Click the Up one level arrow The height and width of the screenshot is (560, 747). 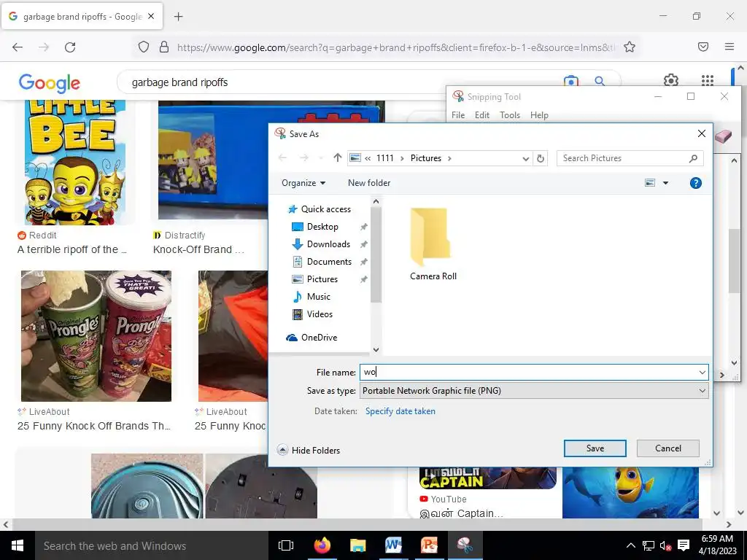pyautogui.click(x=337, y=157)
